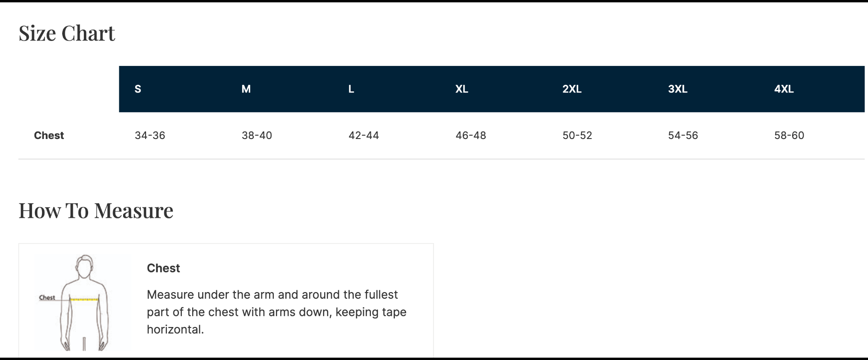The image size is (868, 360).
Task: Click the S size column header
Action: [138, 89]
